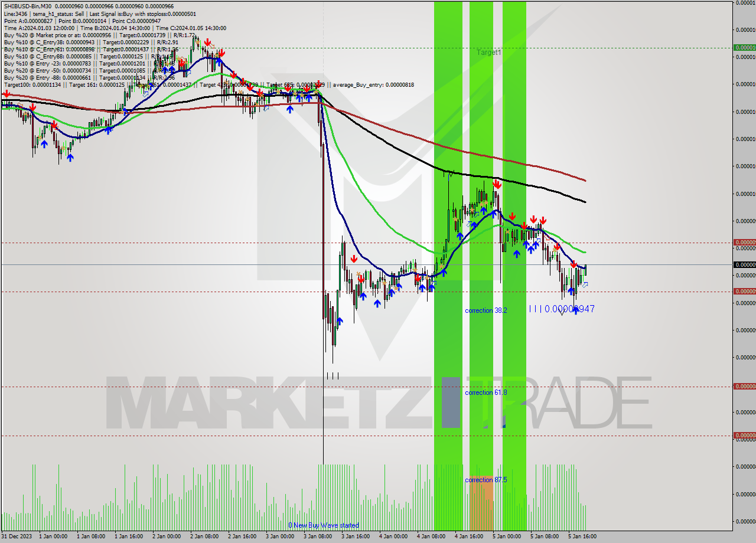The height and width of the screenshot is (543, 756).
Task: Click the 'correction 38.2' label
Action: pos(485,310)
